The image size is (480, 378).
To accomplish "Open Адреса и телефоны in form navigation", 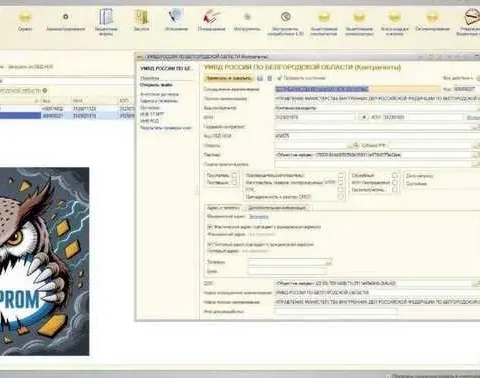I will [159, 101].
